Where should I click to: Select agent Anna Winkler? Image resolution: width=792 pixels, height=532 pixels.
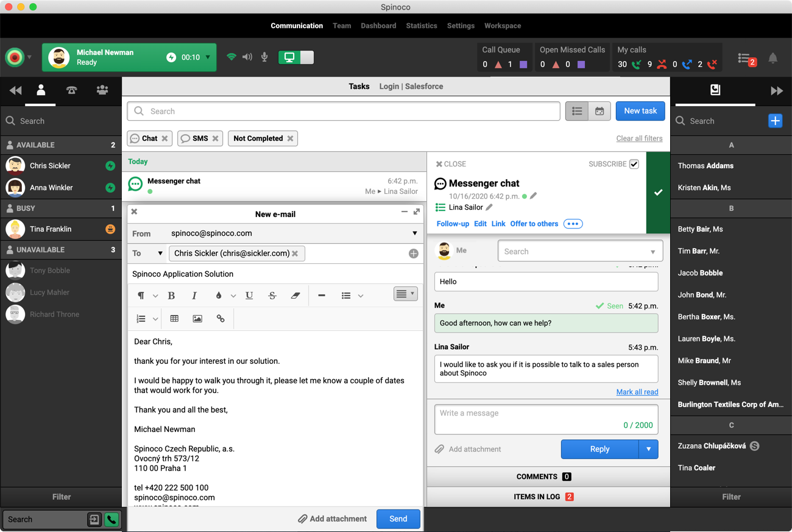tap(61, 188)
